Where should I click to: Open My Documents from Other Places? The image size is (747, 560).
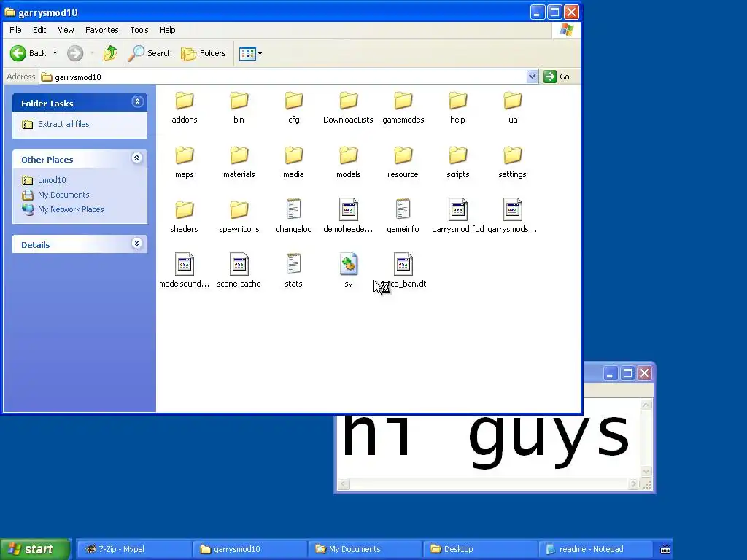pos(63,194)
